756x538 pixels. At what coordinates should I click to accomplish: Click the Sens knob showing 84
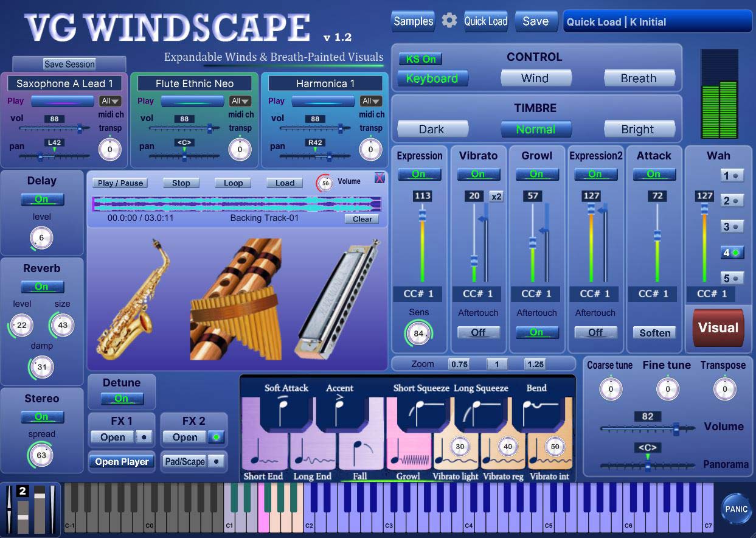coord(418,333)
